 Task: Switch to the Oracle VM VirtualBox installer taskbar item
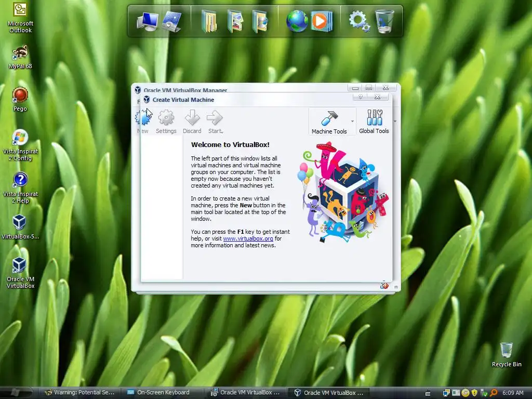click(x=246, y=393)
